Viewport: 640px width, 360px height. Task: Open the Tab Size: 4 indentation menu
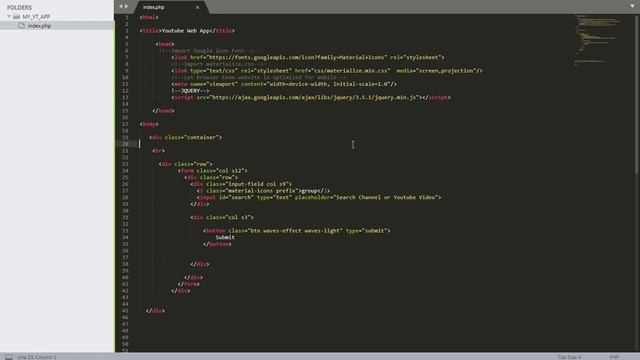tap(569, 357)
